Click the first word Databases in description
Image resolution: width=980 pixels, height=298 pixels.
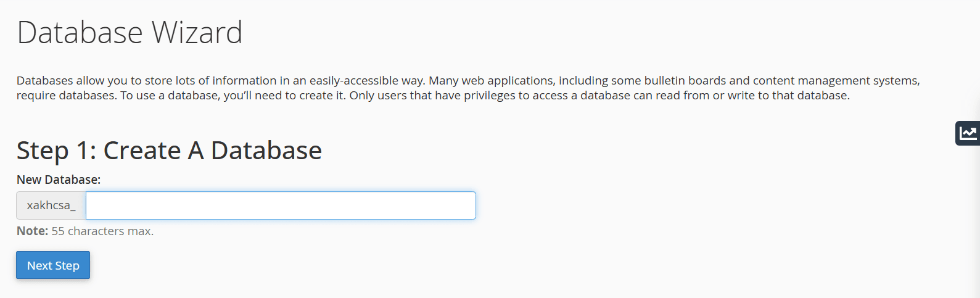tap(45, 81)
